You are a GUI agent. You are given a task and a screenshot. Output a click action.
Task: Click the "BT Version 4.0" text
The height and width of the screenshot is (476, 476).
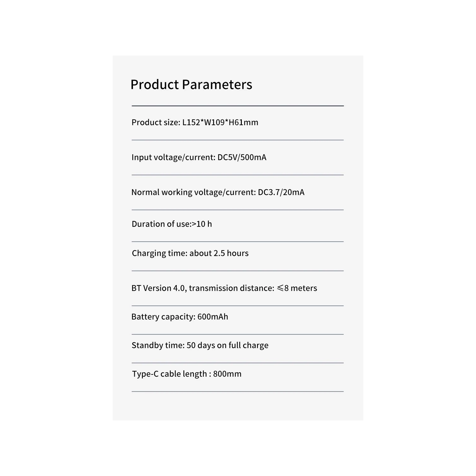[x=159, y=288]
